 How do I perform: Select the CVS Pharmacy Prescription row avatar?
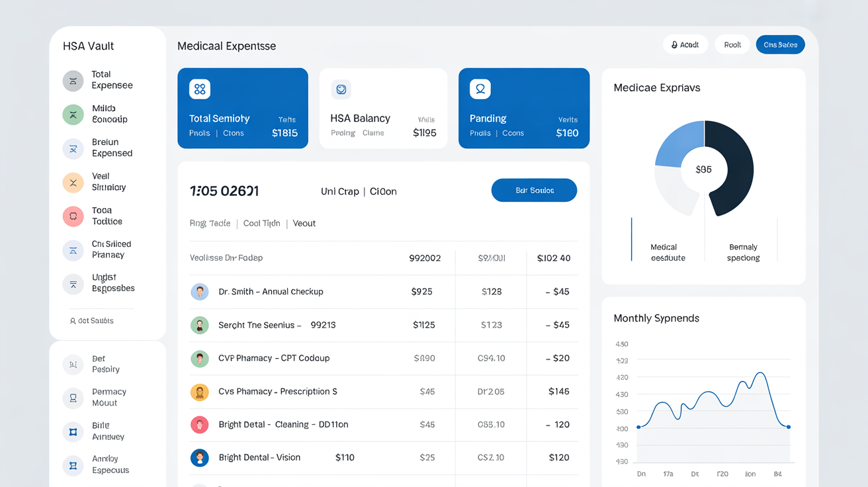tap(199, 391)
